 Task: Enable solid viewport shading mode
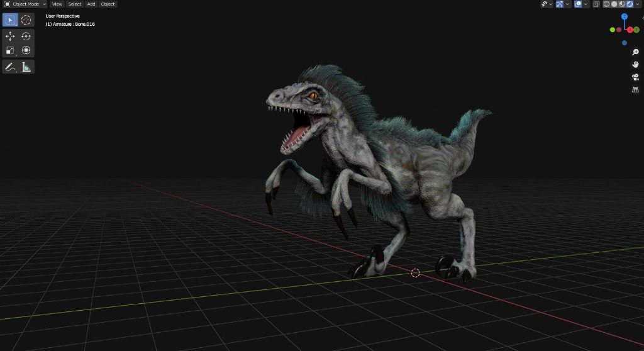click(614, 4)
